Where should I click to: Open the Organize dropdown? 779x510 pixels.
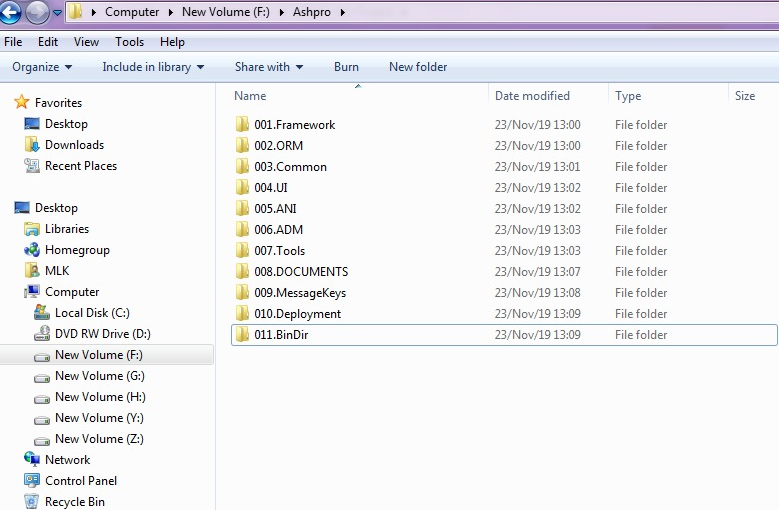tap(42, 67)
